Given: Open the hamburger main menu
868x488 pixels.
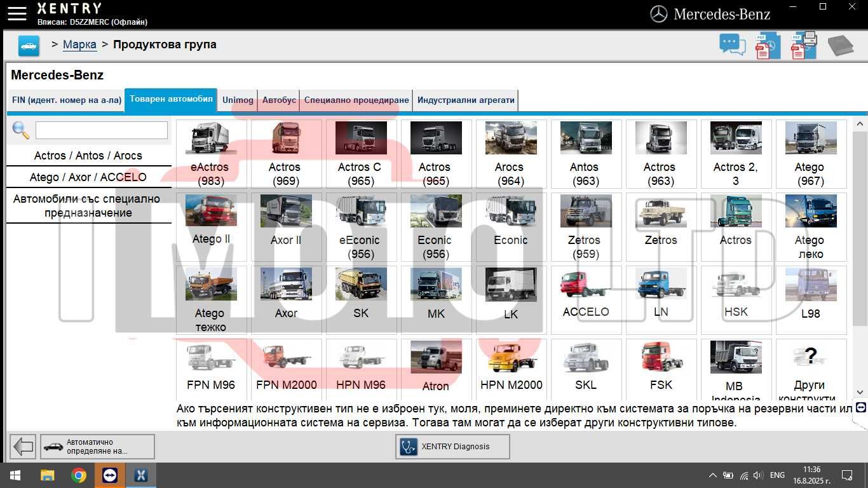Looking at the screenshot, I should click(x=17, y=13).
